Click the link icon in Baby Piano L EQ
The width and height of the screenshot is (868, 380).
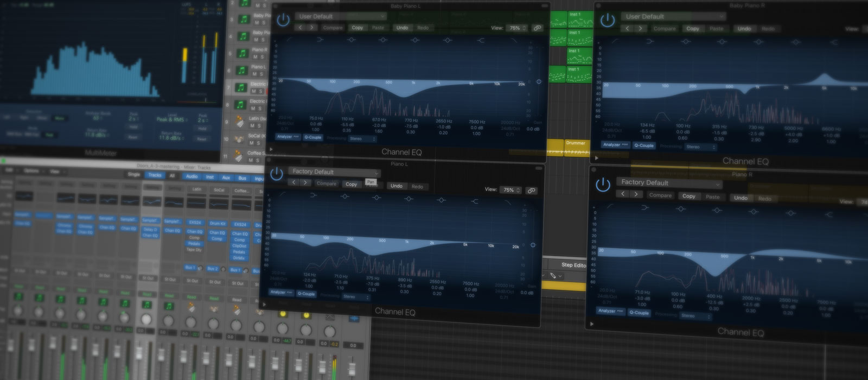coord(537,28)
